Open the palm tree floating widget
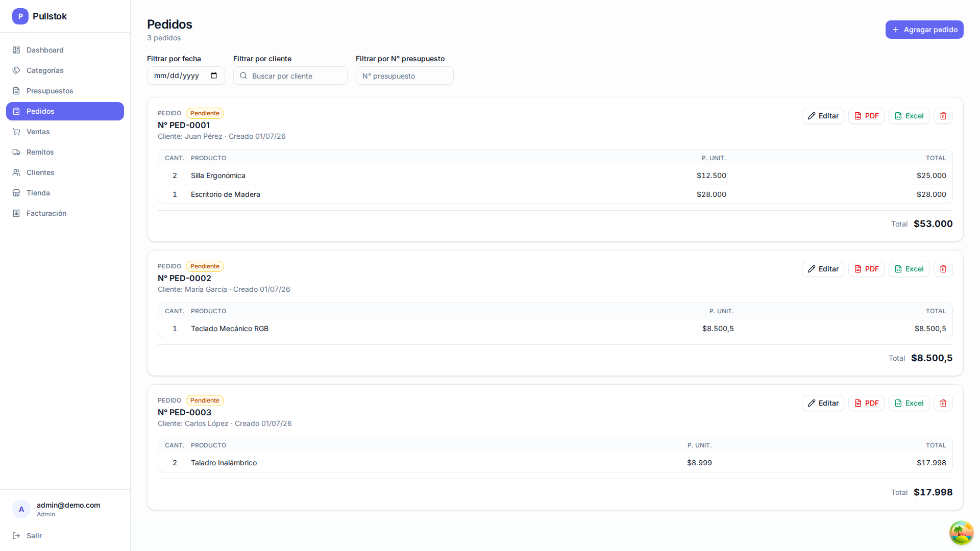980x551 pixels. [x=961, y=533]
